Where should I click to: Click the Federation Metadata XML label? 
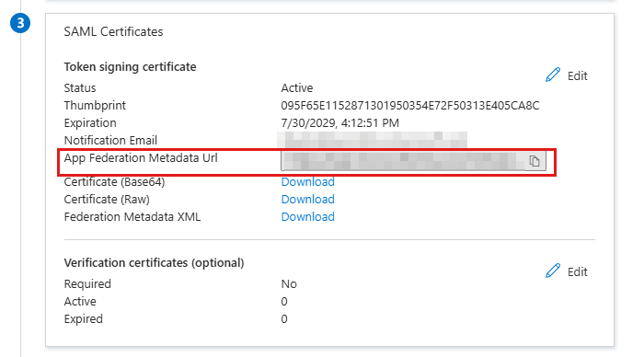[x=132, y=217]
